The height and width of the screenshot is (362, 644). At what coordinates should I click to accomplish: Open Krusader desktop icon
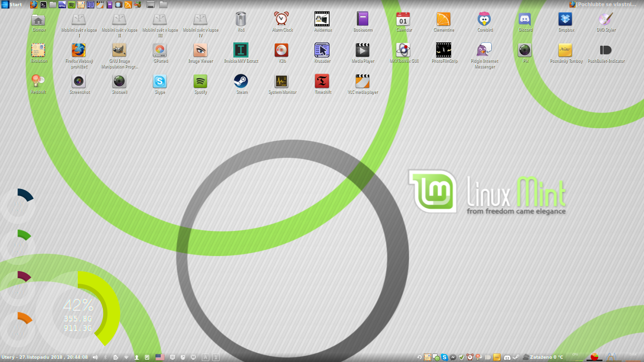[x=322, y=53]
